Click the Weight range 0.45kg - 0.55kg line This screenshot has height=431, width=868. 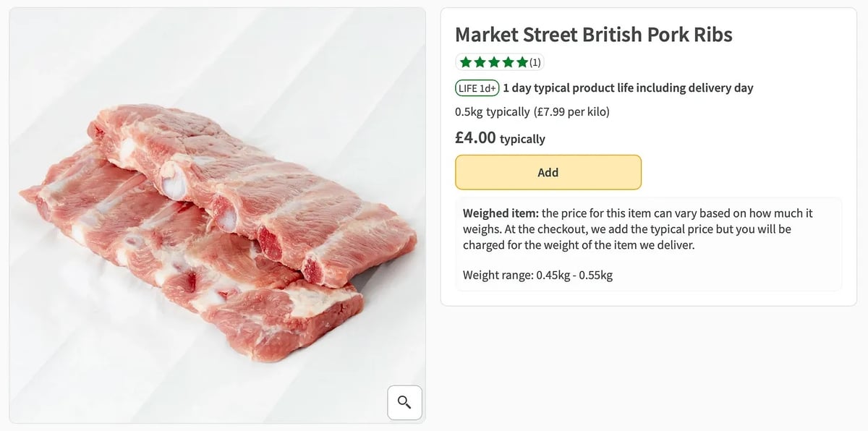click(x=537, y=275)
